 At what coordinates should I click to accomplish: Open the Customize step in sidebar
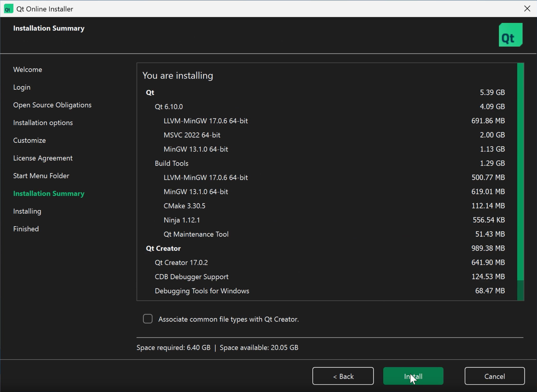coord(29,140)
